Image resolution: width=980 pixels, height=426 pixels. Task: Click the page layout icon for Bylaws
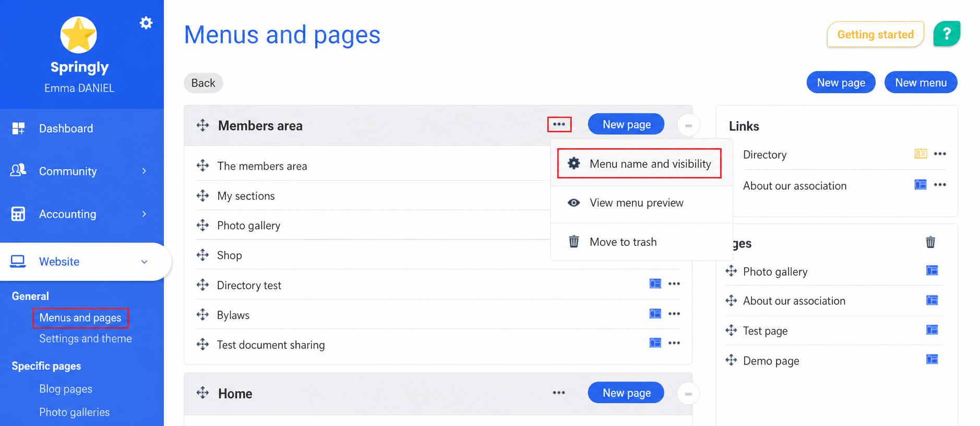click(655, 313)
